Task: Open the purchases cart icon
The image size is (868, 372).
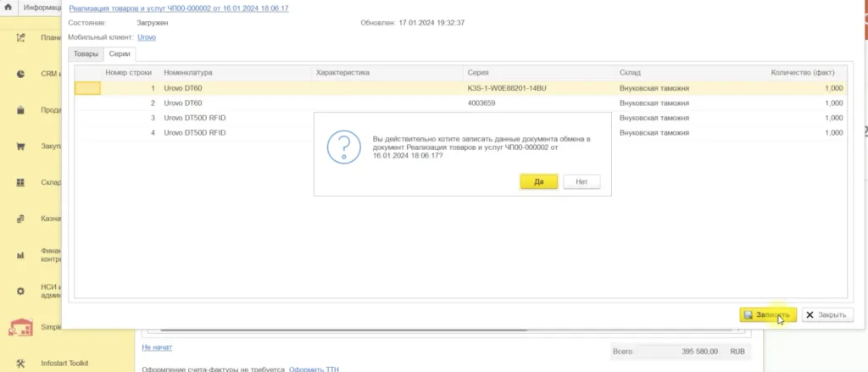Action: point(20,147)
